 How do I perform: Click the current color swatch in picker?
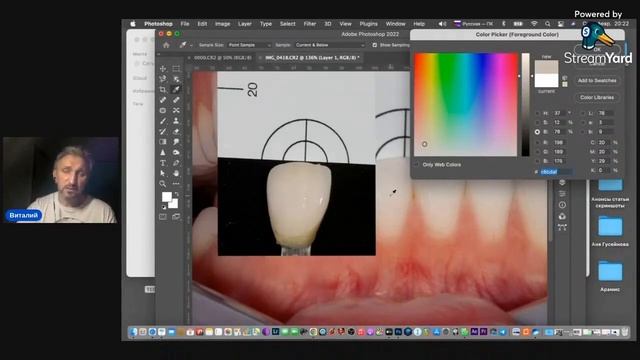tap(547, 81)
